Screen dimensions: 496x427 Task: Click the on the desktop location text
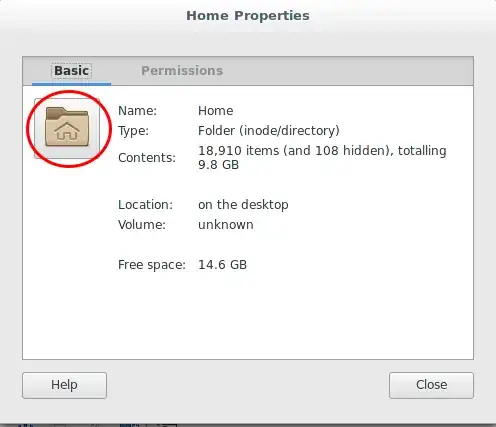tap(243, 205)
